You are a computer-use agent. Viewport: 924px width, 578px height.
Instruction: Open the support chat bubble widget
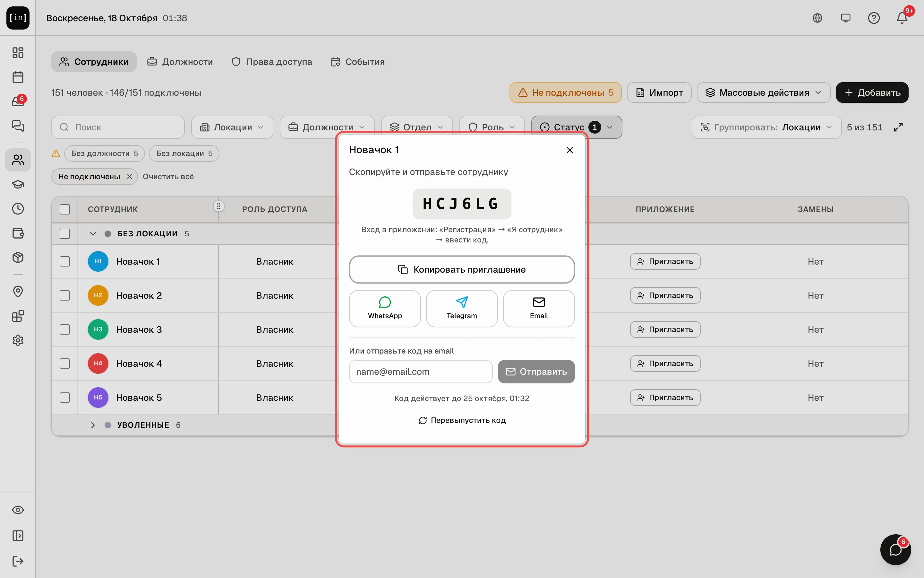click(x=896, y=550)
